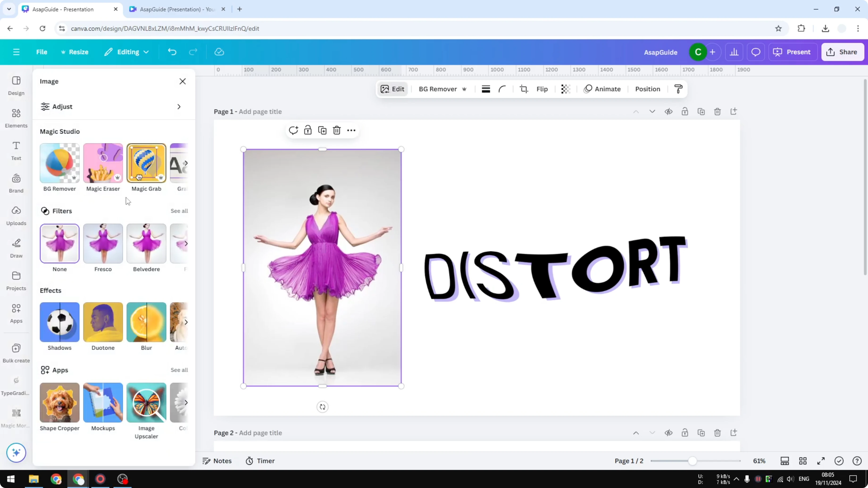Lock the selected image using the padlock
The width and height of the screenshot is (868, 488).
pos(308,130)
